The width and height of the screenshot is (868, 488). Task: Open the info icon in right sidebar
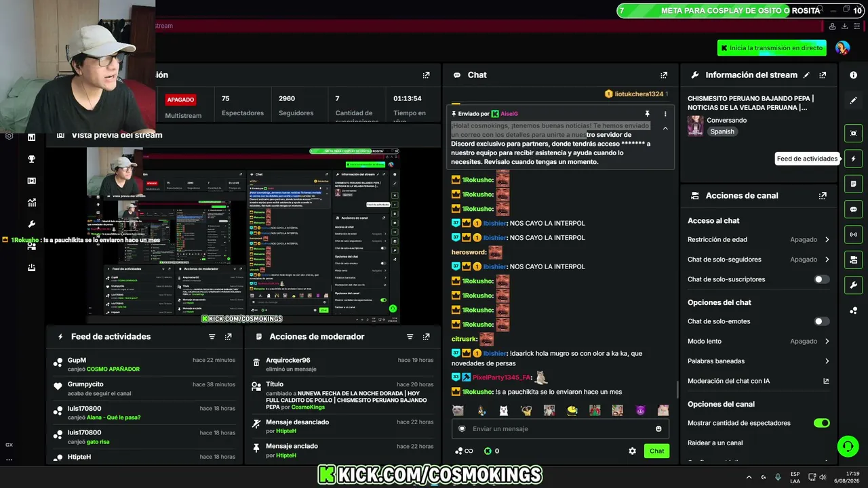pos(853,75)
